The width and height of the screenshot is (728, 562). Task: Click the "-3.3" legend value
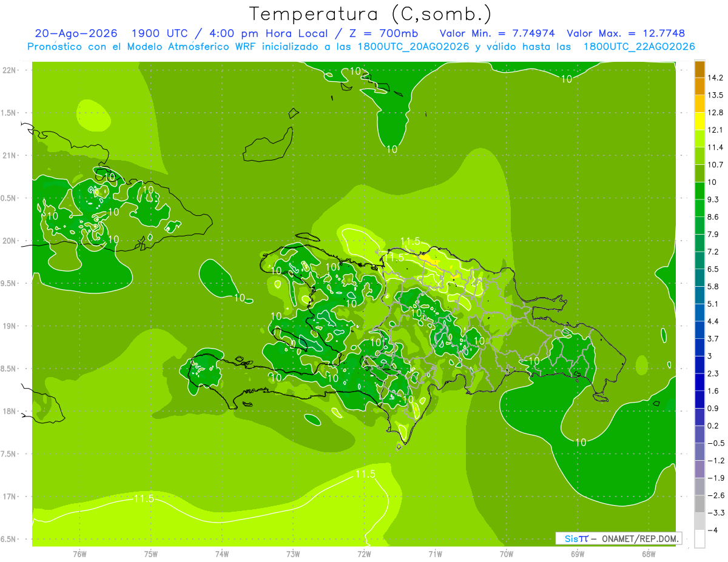[716, 513]
